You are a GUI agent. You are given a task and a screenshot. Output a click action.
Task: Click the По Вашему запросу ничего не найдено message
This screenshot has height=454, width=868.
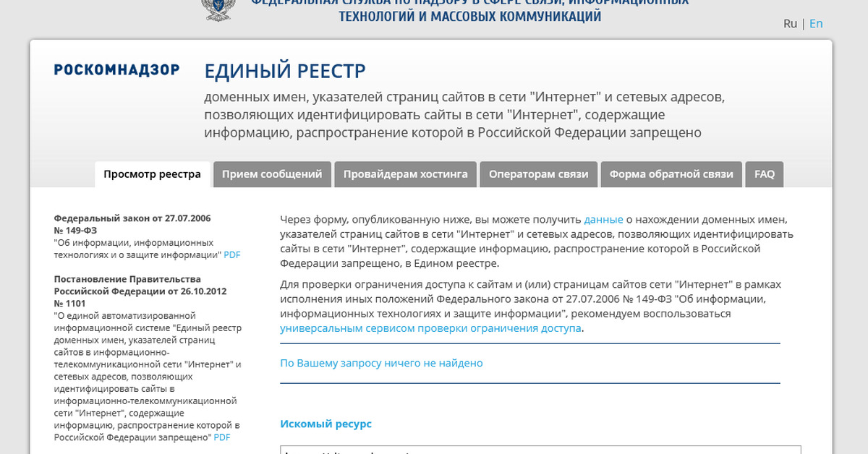pos(381,363)
